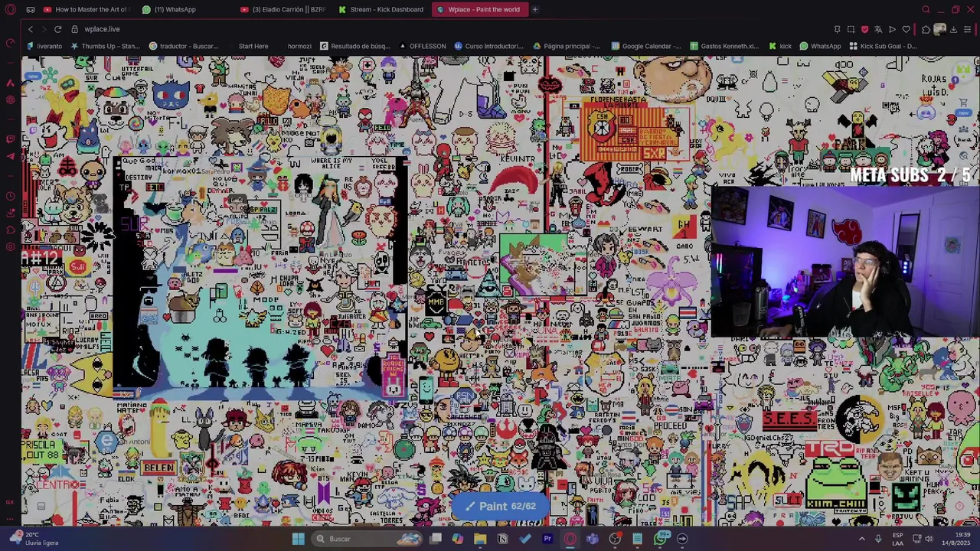
Task: Click the Paint 62/62 button
Action: (x=500, y=506)
